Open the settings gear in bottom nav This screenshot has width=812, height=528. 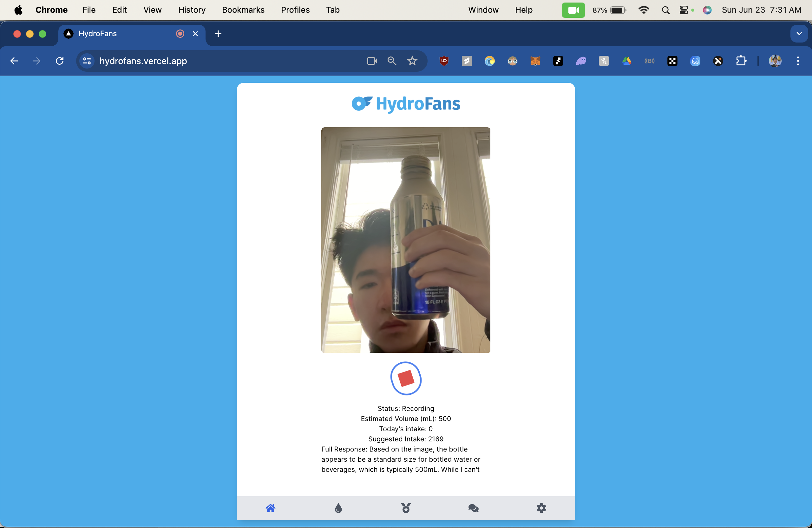pyautogui.click(x=541, y=508)
